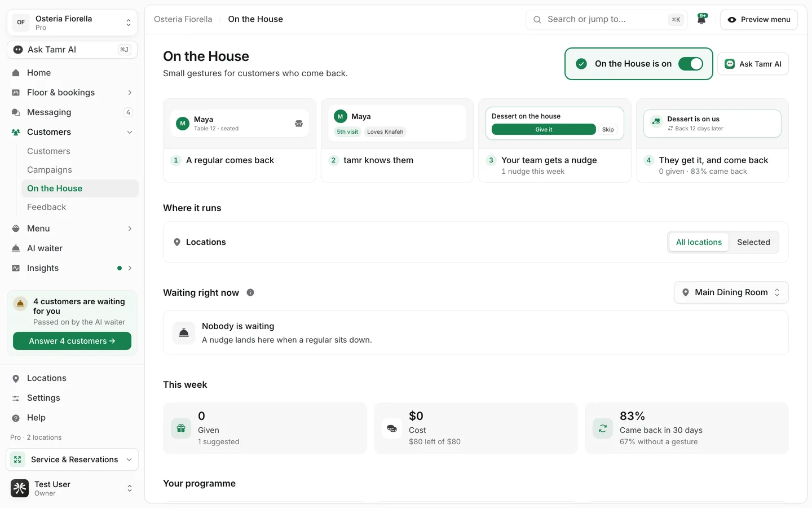The height and width of the screenshot is (508, 812).
Task: Click the coins icon on Cost card
Action: point(392,428)
